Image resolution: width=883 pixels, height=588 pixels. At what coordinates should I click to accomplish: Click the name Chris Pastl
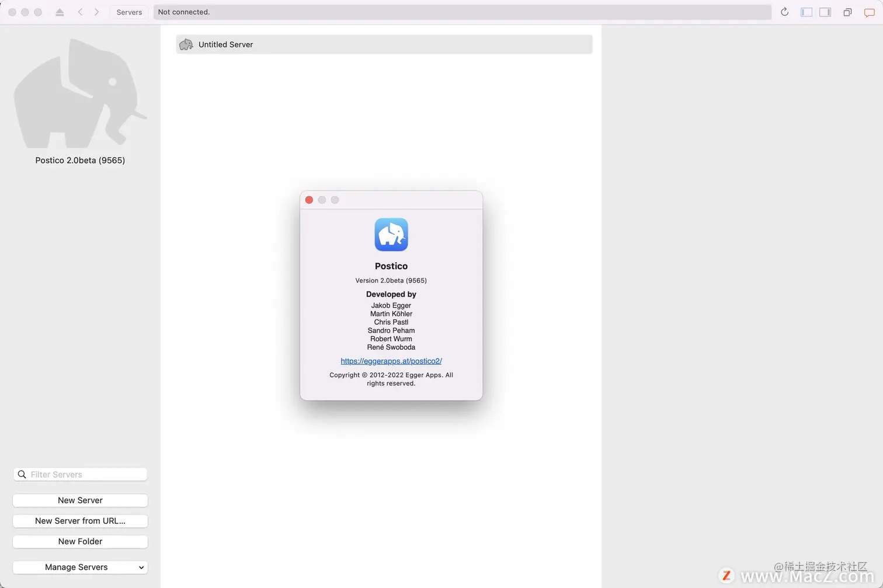[391, 322]
